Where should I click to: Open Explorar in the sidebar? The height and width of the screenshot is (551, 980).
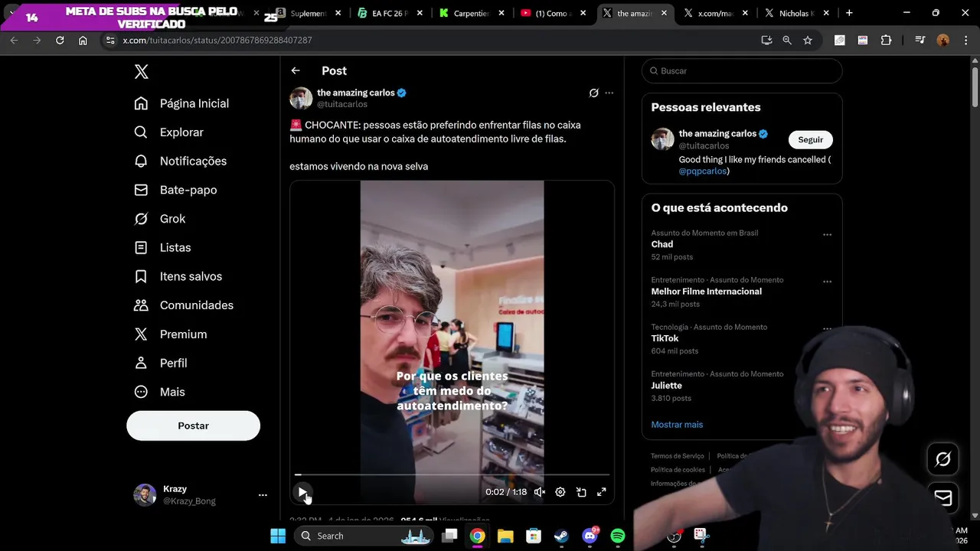169,132
